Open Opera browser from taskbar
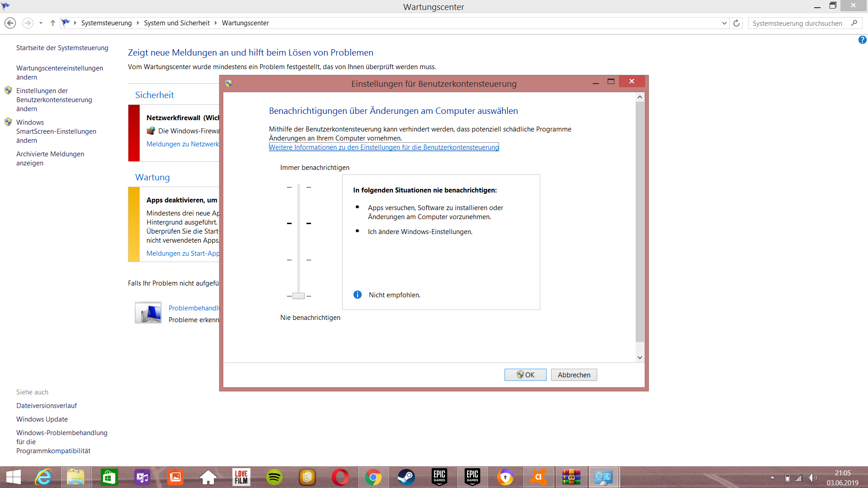Screen dimensions: 868x488 point(340,477)
